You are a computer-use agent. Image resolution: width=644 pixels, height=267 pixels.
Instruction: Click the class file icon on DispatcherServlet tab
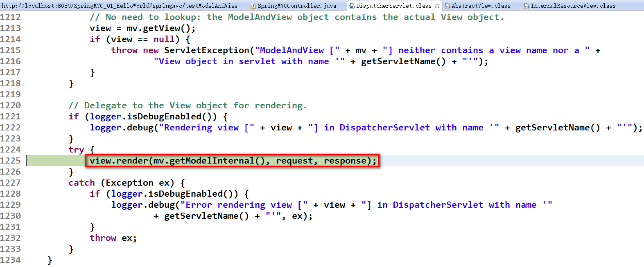[x=352, y=6]
